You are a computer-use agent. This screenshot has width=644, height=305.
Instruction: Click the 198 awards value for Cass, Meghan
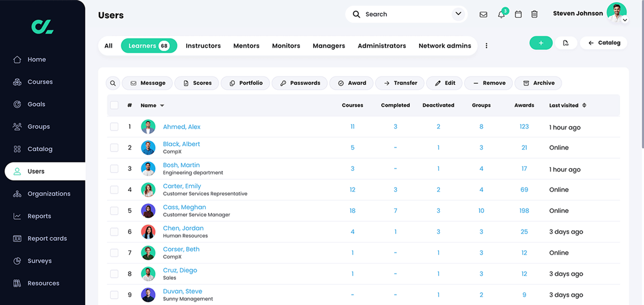(x=524, y=211)
